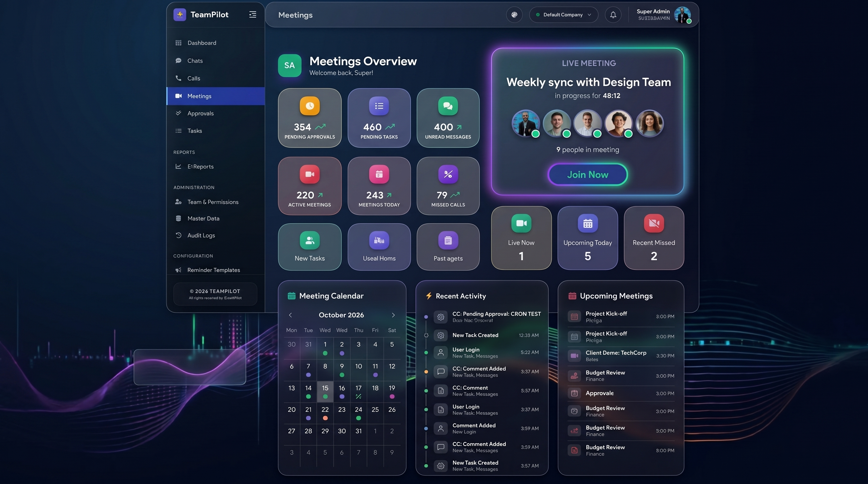Click the TeamPilot logo icon
The height and width of the screenshot is (484, 868).
179,14
